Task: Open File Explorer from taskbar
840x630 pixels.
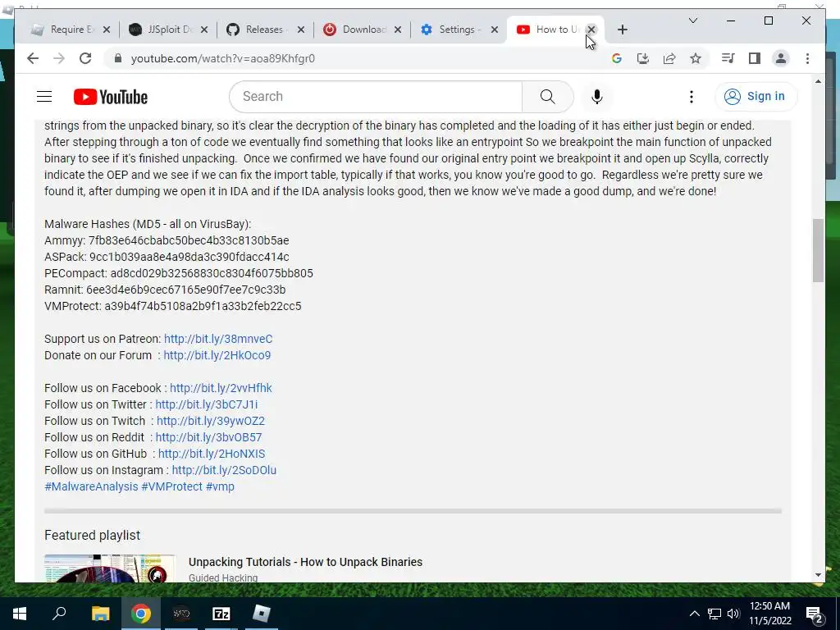Action: (x=100, y=614)
